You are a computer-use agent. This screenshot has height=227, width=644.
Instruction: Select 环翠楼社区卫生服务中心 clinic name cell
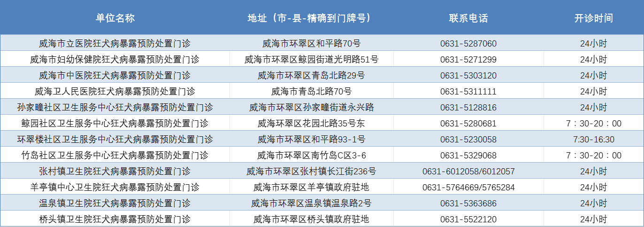[115, 140]
